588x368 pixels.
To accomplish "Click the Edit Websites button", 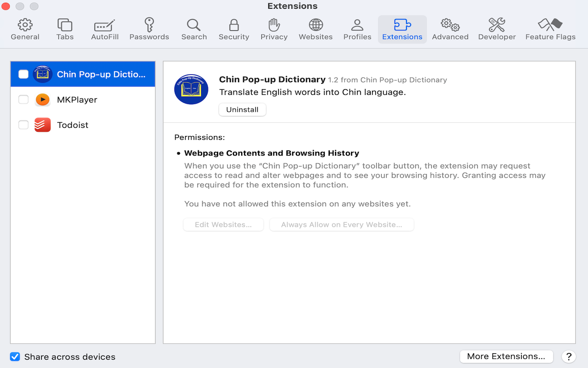I will click(x=223, y=224).
